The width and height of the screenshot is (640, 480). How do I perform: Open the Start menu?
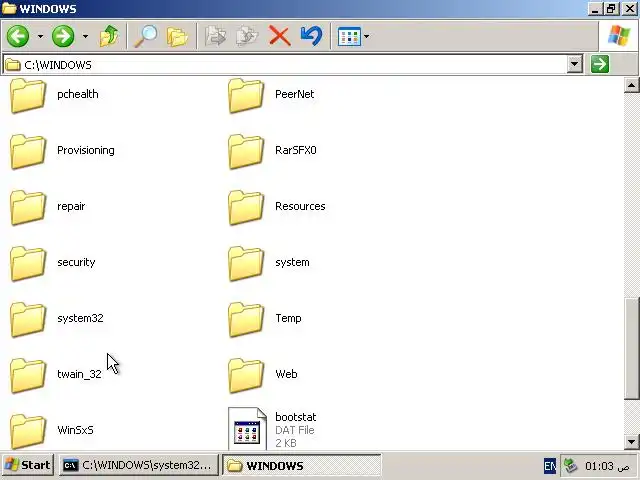[x=27, y=465]
